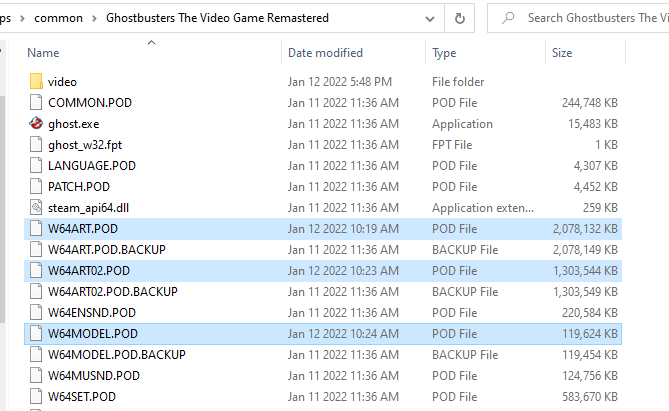Viewport: 669px width, 411px height.
Task: Select the W64MODEL.POD file
Action: [92, 334]
